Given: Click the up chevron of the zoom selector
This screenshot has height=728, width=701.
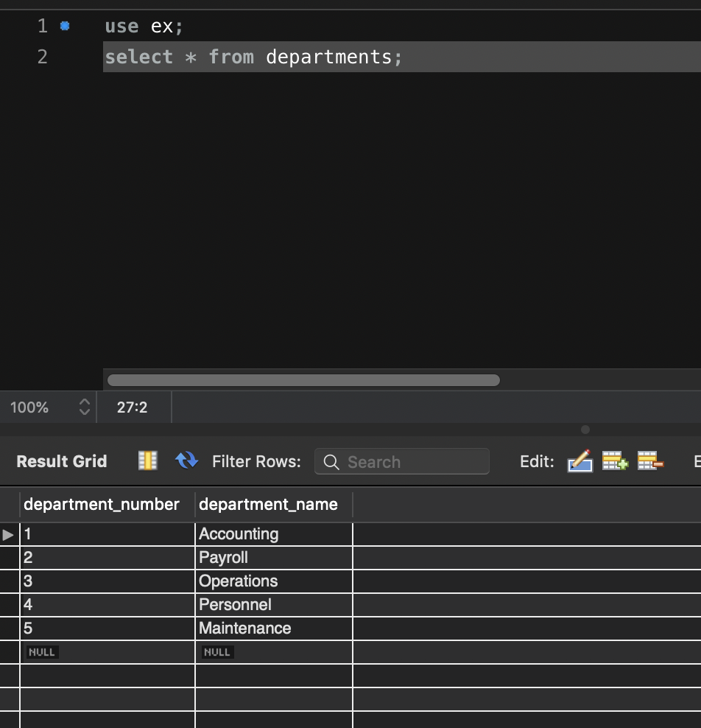Looking at the screenshot, I should (x=84, y=403).
